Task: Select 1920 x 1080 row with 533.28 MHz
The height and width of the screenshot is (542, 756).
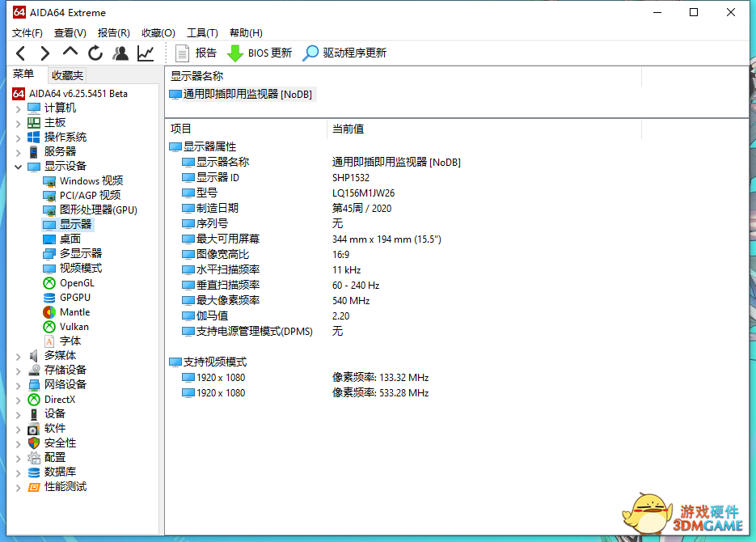Action: (x=305, y=393)
